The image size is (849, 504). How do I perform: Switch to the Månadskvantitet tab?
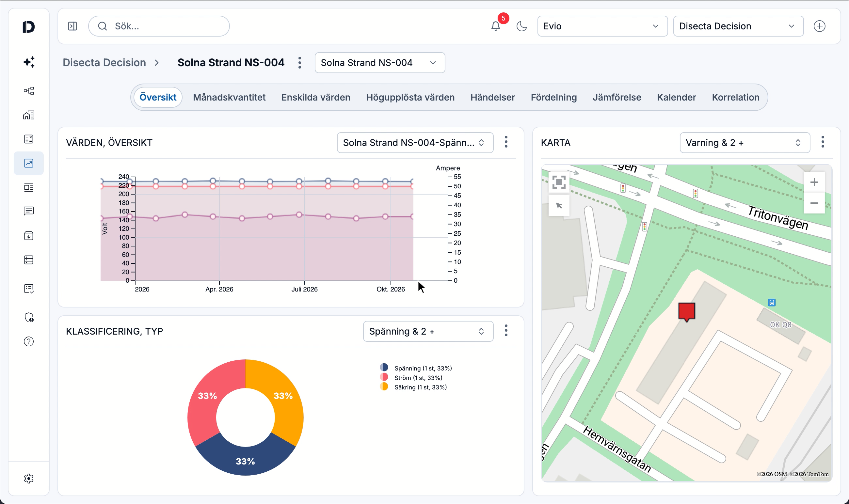pyautogui.click(x=229, y=98)
